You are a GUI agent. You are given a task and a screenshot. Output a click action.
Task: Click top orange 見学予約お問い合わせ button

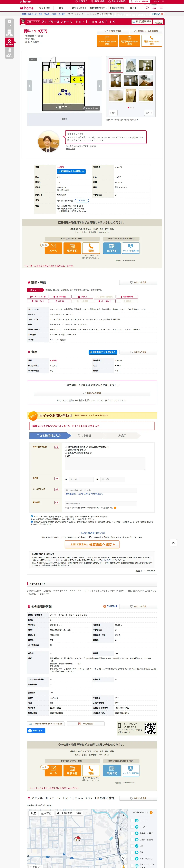[x=129, y=41]
